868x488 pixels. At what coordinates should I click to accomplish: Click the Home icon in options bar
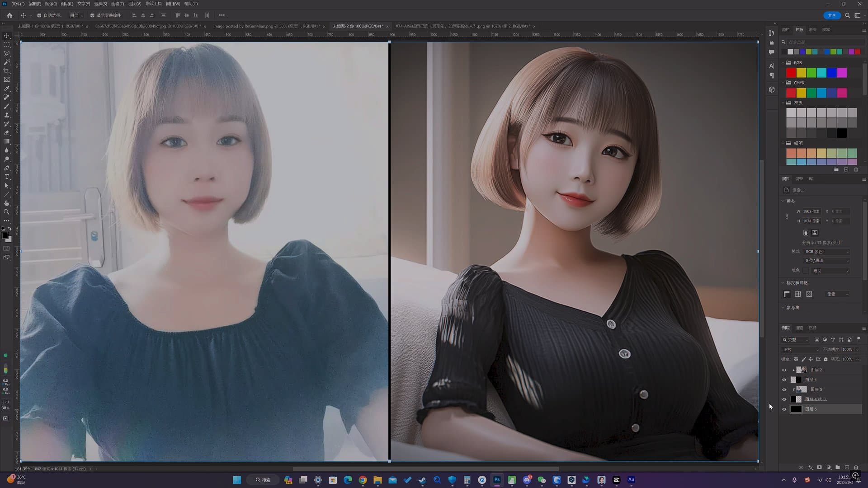(x=9, y=15)
